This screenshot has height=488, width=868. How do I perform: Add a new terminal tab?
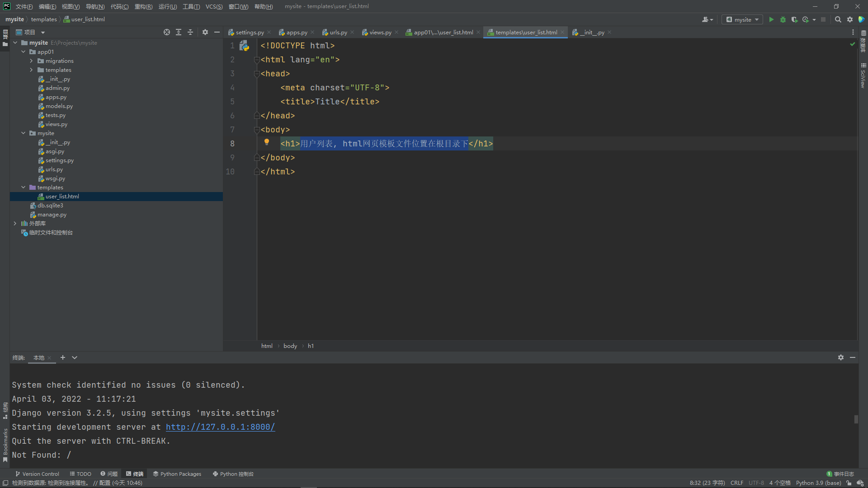click(x=63, y=357)
